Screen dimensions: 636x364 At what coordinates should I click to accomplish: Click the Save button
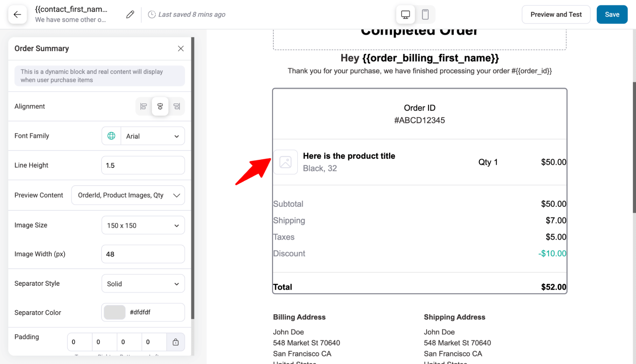coord(612,14)
